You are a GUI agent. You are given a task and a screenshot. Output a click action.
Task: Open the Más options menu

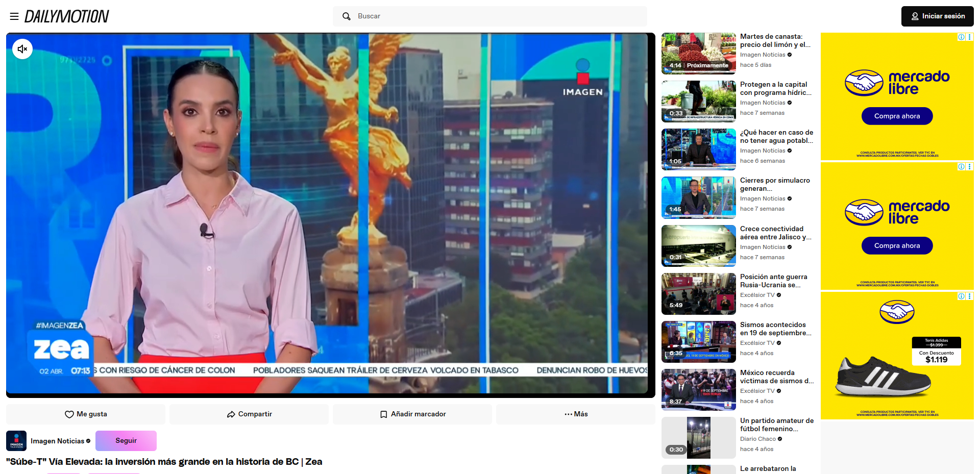tap(576, 414)
